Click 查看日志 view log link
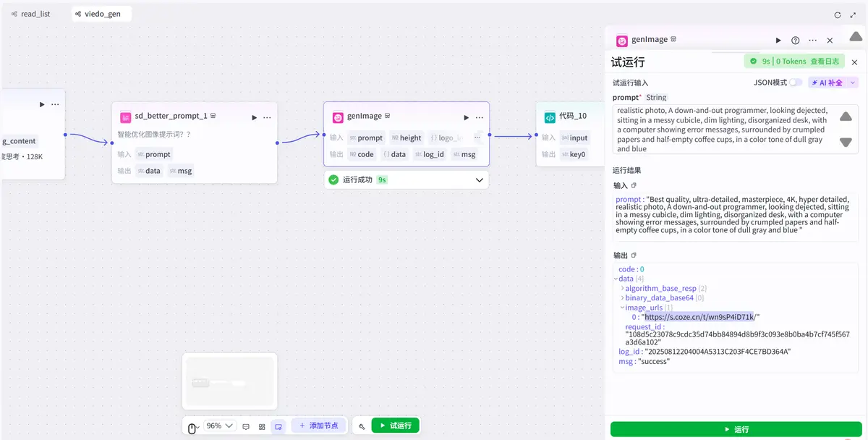 pyautogui.click(x=825, y=62)
